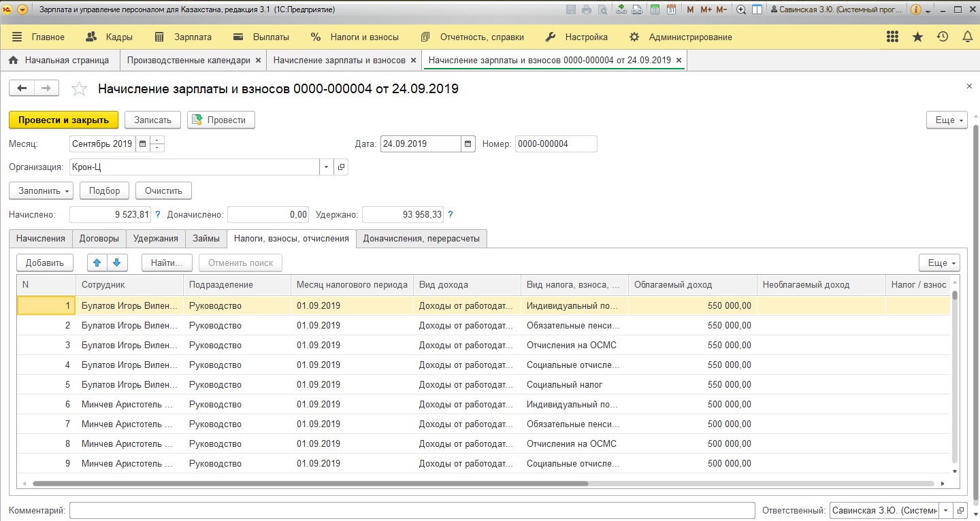Open the Начислено help question mark

click(158, 214)
